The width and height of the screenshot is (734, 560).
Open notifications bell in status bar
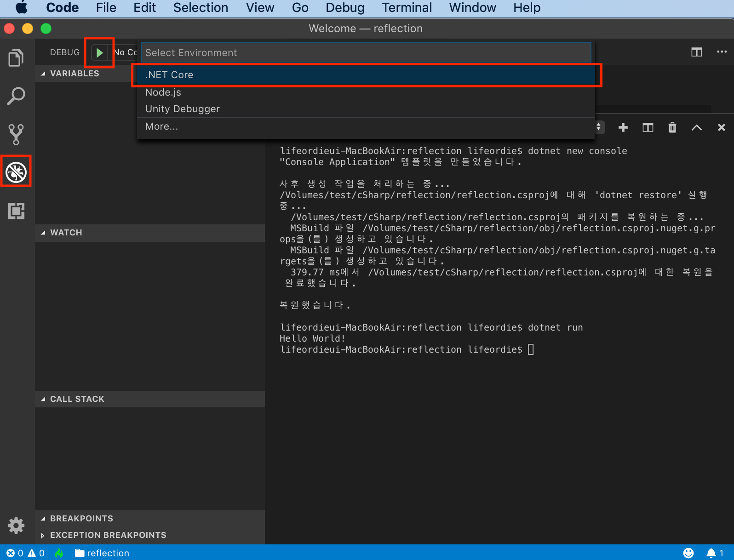pyautogui.click(x=715, y=553)
